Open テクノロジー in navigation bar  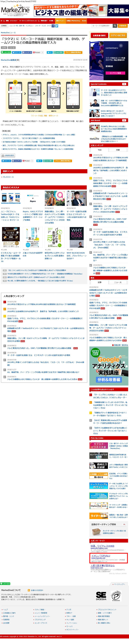[x=14, y=21]
